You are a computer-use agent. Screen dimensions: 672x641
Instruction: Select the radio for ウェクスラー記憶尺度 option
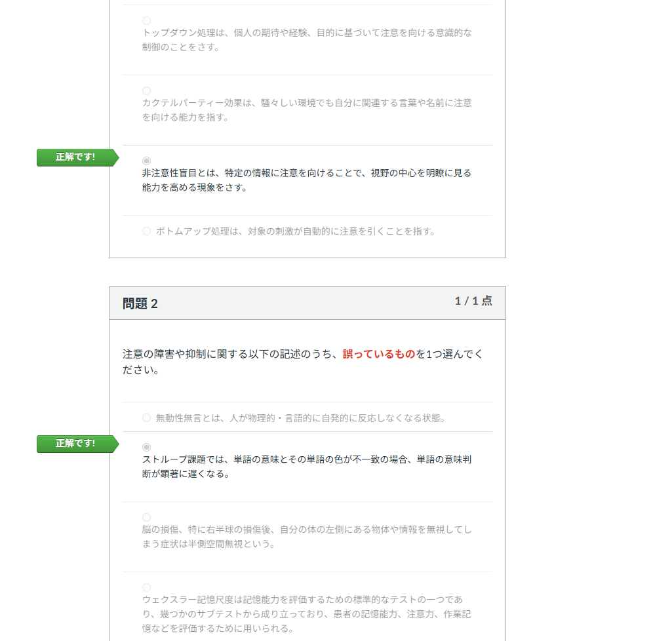[147, 587]
